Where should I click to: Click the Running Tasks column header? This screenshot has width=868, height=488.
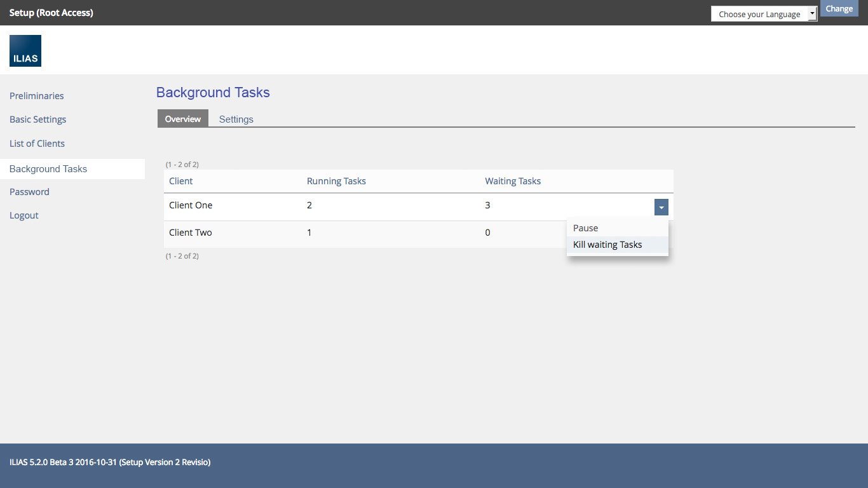click(x=336, y=181)
